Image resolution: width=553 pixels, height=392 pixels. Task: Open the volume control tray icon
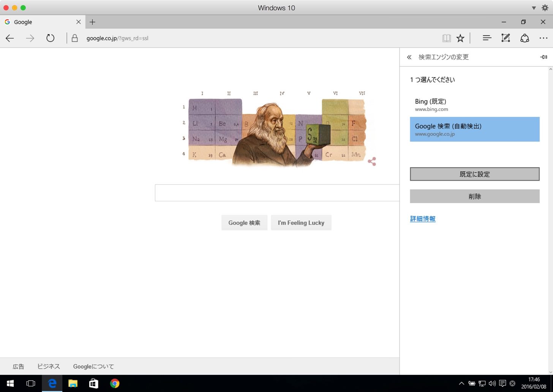point(492,383)
